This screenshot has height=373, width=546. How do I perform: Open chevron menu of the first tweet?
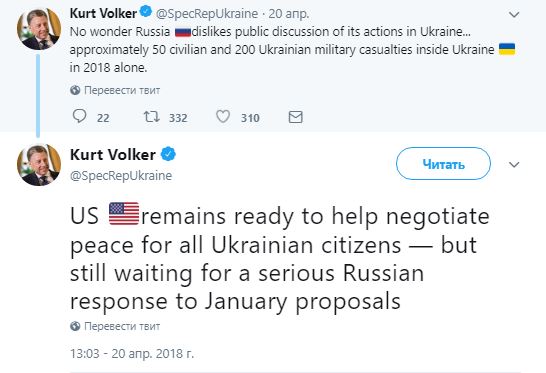pyautogui.click(x=514, y=15)
